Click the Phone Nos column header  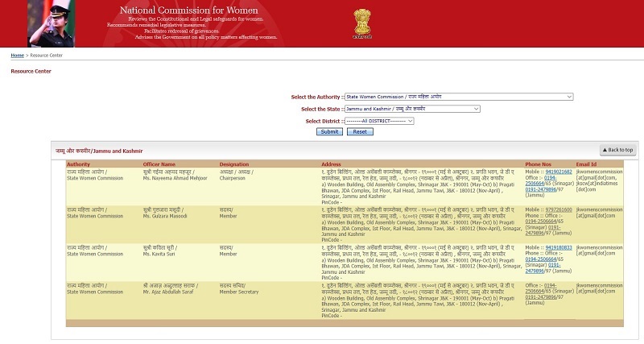point(539,164)
